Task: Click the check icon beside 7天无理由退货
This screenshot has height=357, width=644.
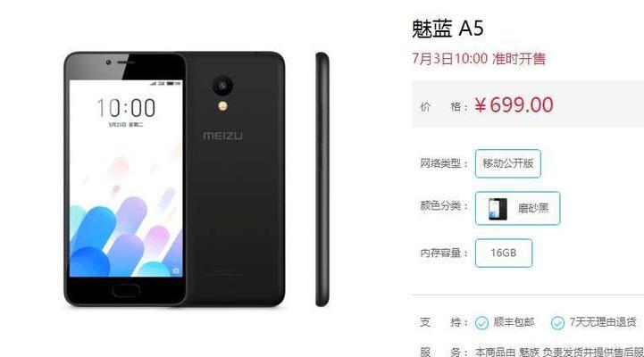Action: pyautogui.click(x=557, y=323)
